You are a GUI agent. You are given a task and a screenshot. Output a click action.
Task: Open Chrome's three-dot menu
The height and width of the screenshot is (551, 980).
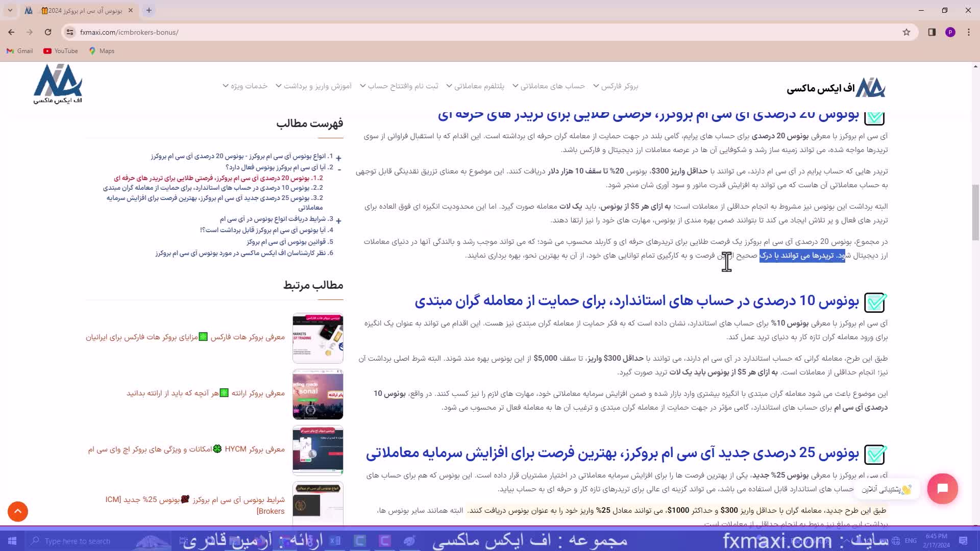969,32
